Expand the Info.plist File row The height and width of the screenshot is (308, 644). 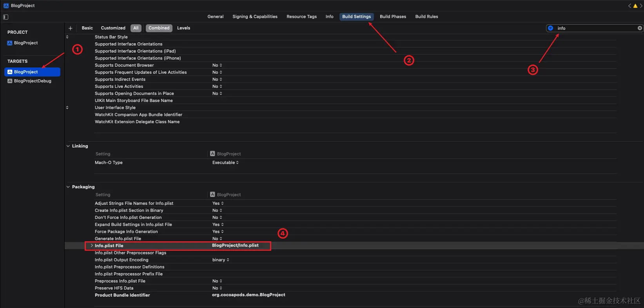(x=92, y=246)
